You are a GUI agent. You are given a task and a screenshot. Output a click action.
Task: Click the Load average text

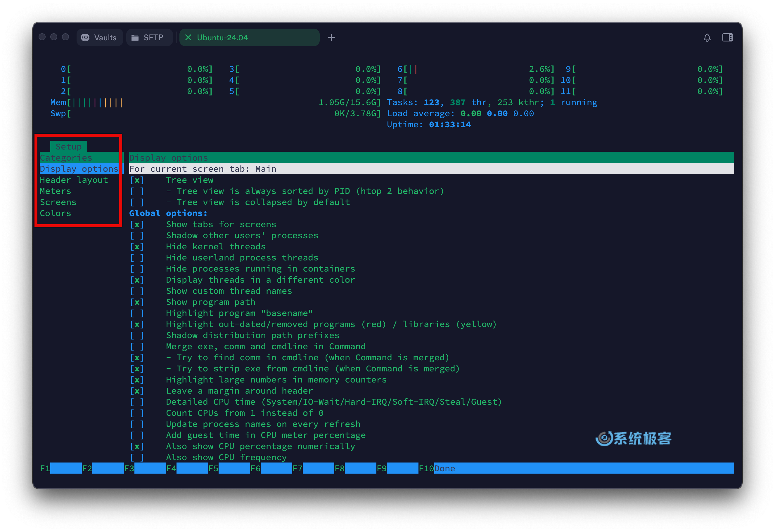coord(460,113)
